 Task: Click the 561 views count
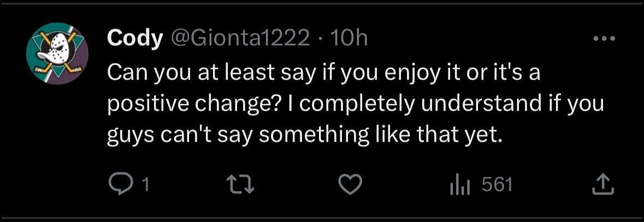click(497, 185)
